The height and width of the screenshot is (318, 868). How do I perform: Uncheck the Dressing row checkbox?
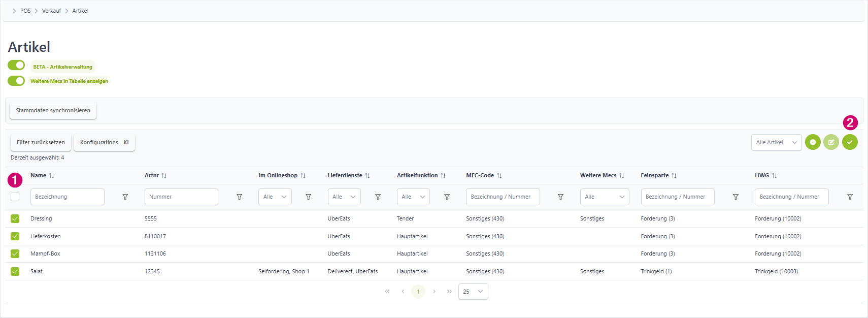click(15, 219)
